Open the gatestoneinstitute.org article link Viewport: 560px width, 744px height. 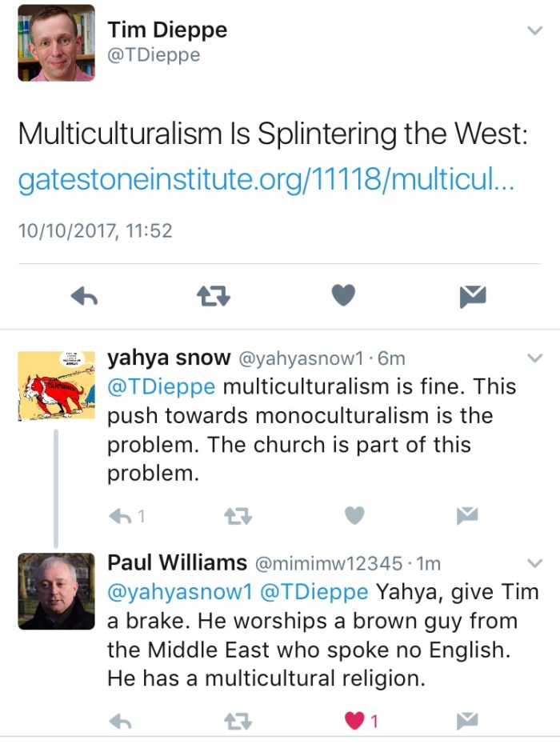266,181
